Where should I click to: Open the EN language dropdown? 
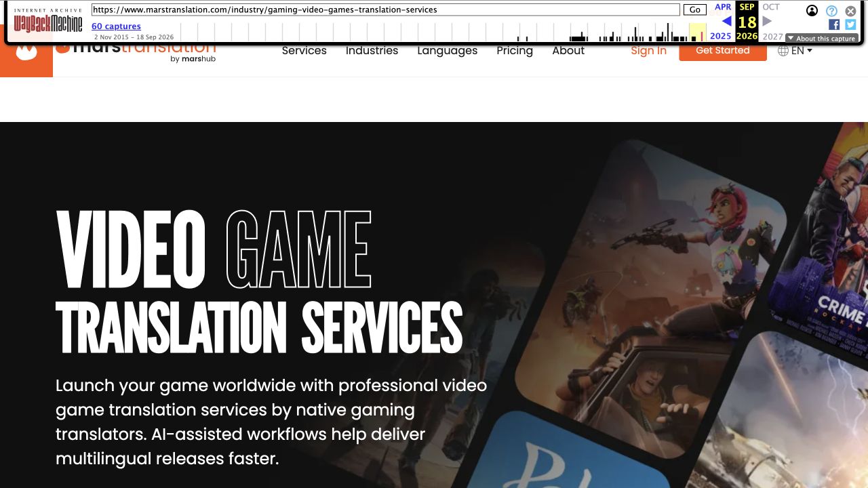point(802,51)
